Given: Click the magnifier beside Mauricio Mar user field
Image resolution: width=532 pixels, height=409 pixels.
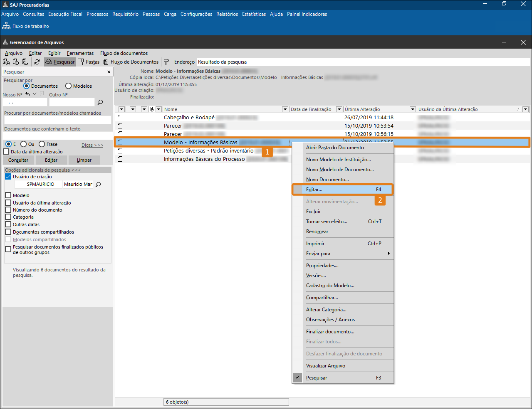Looking at the screenshot, I should [99, 185].
